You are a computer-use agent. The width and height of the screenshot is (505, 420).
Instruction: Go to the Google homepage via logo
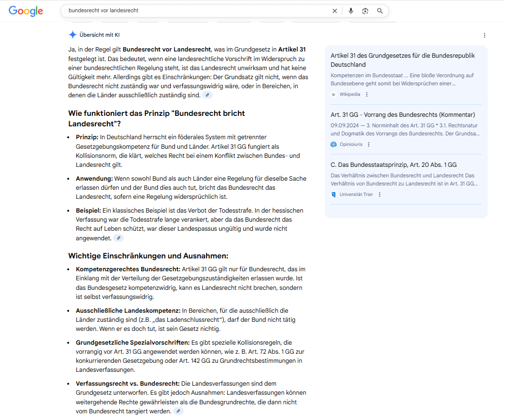tap(26, 11)
